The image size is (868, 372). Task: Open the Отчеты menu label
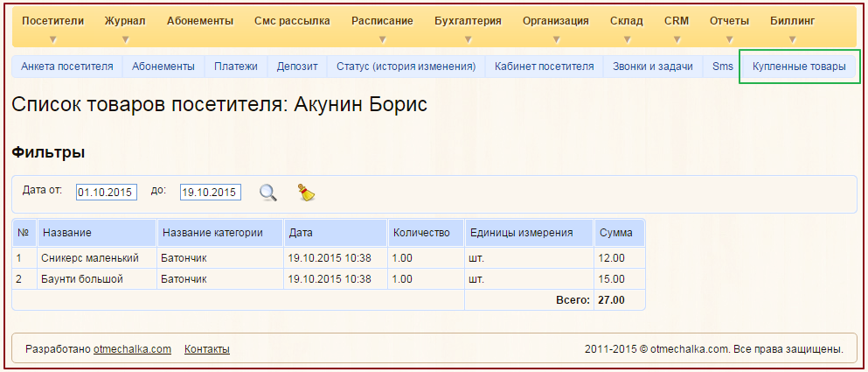[x=730, y=21]
